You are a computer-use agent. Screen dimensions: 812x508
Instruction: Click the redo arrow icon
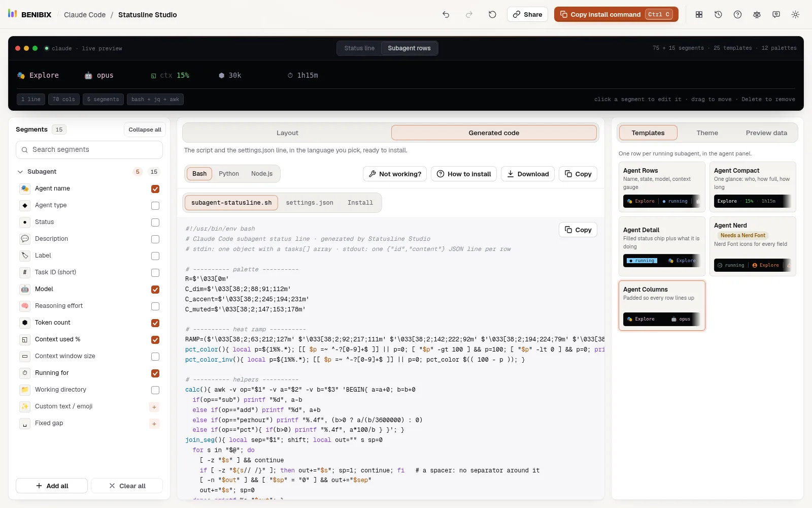[x=469, y=15]
